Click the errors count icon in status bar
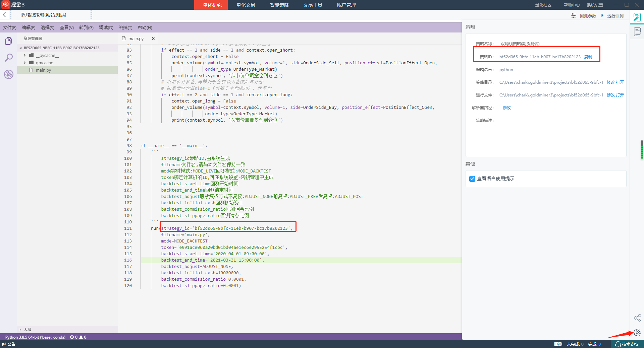644x348 pixels. click(x=72, y=337)
